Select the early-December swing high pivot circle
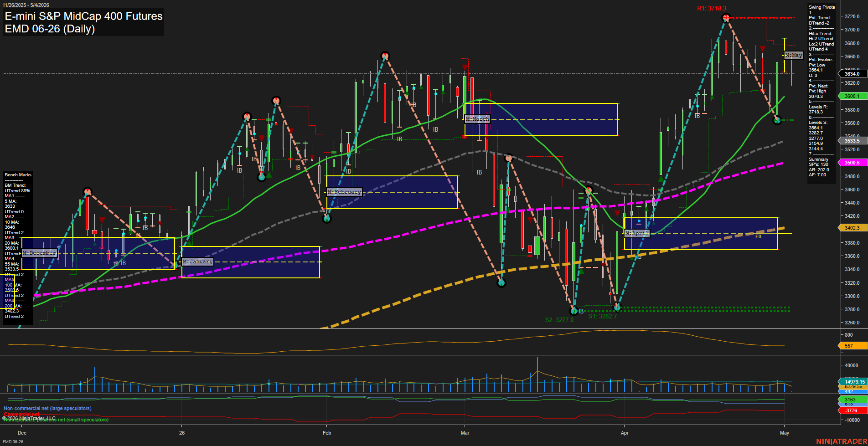Image resolution: width=868 pixels, height=446 pixels. tap(88, 192)
